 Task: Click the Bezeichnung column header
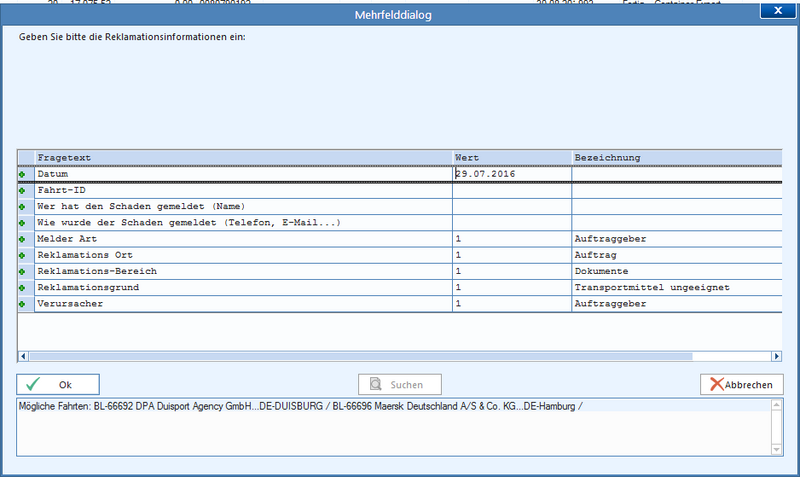677,158
